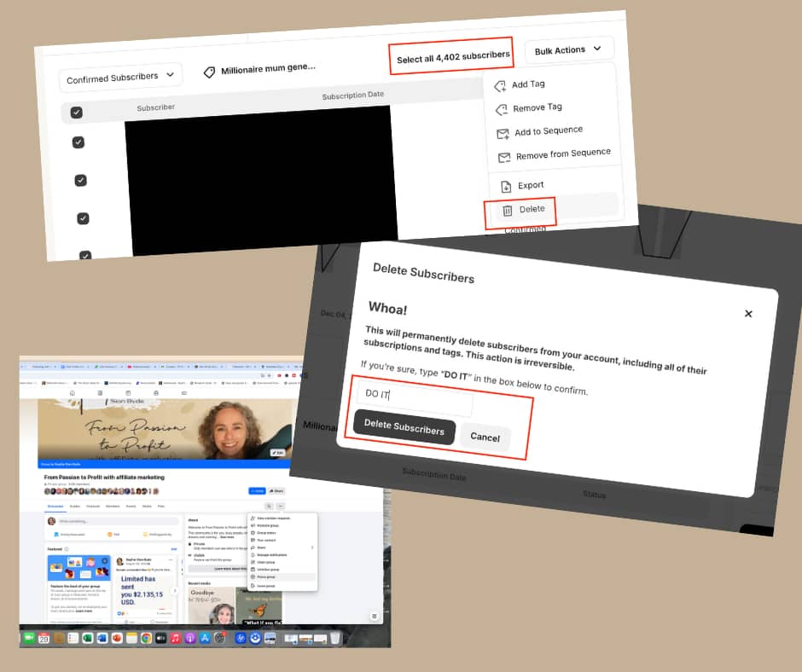Launch the Music app in the Dock
The height and width of the screenshot is (672, 802).
[x=175, y=638]
